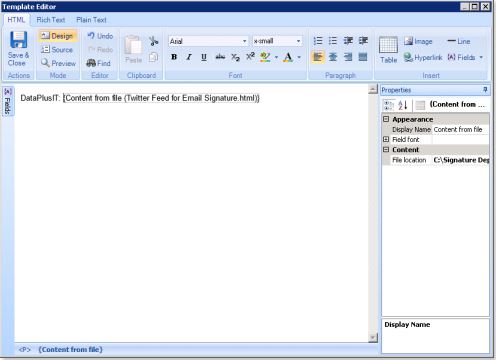Decrease paragraph indent
496x360 pixels.
coord(348,41)
